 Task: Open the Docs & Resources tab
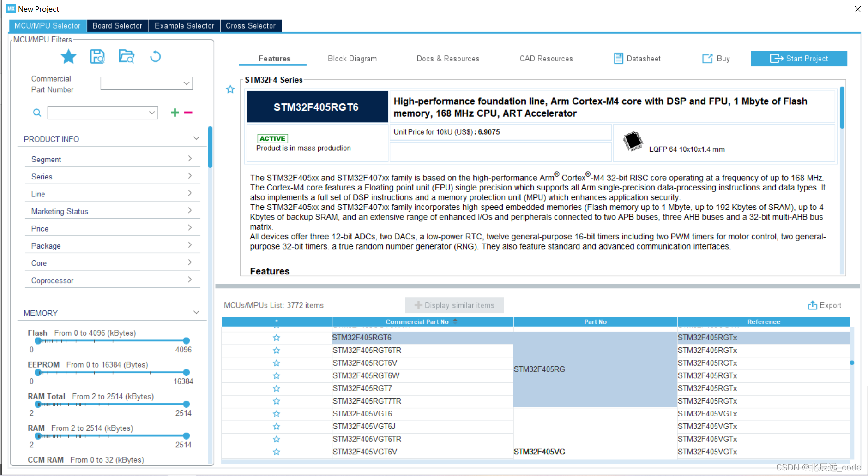pyautogui.click(x=448, y=59)
